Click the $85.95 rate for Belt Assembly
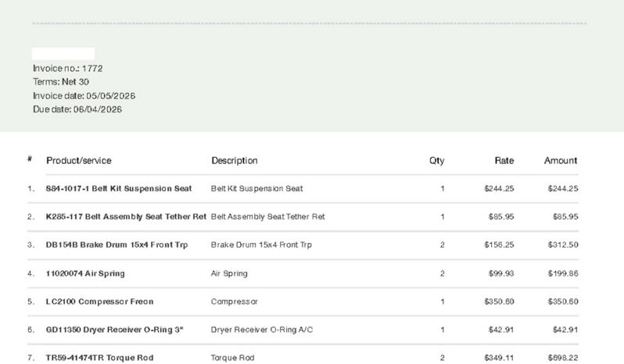The image size is (624, 364). click(501, 216)
